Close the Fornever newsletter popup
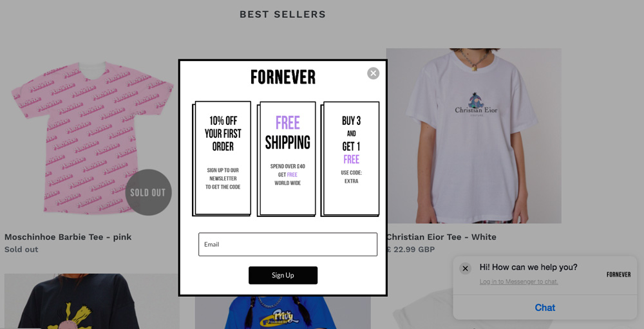The width and height of the screenshot is (644, 329). pos(373,73)
